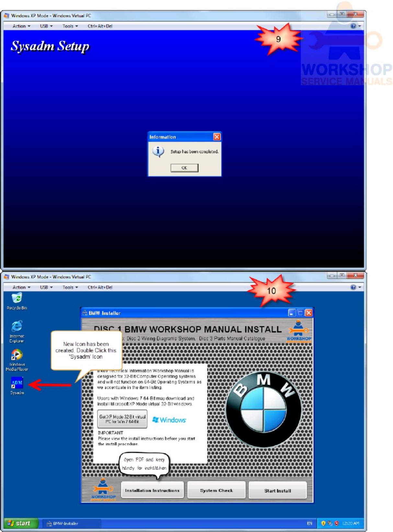The width and height of the screenshot is (393, 532).
Task: Click the blue information icon in the dialog
Action: [x=158, y=151]
